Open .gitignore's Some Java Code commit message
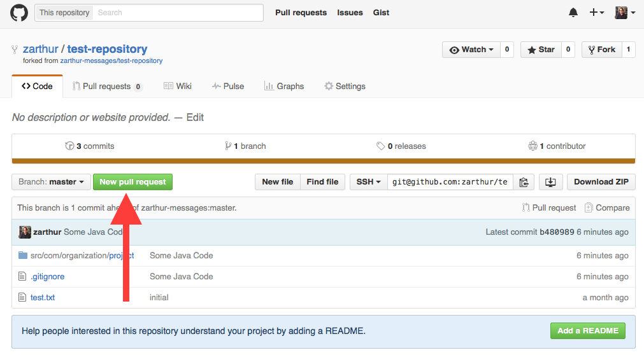 click(181, 277)
